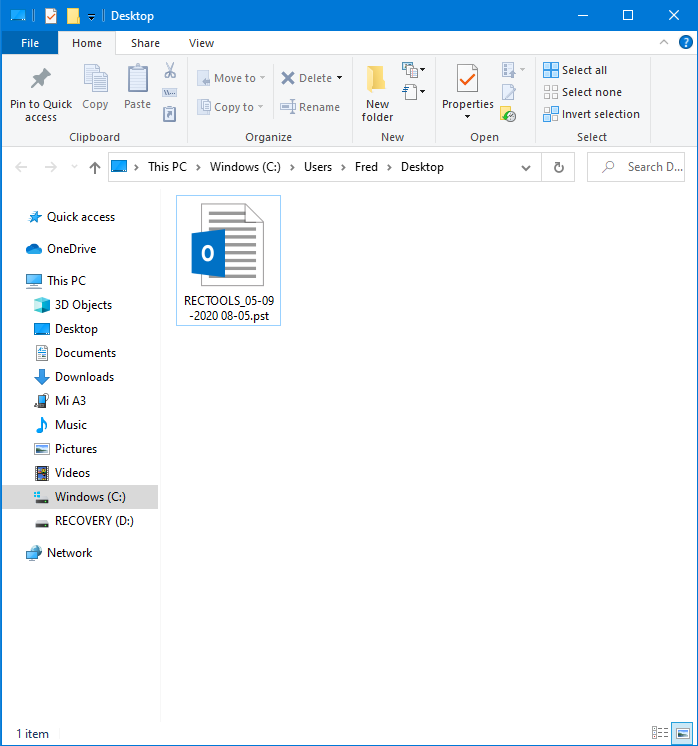This screenshot has width=698, height=746.
Task: Open the Easy access menu icon
Action: 413,92
